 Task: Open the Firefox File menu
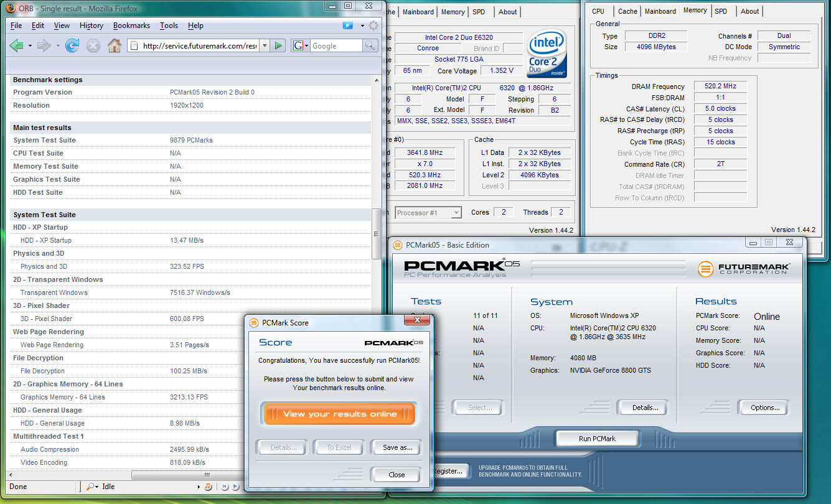16,26
